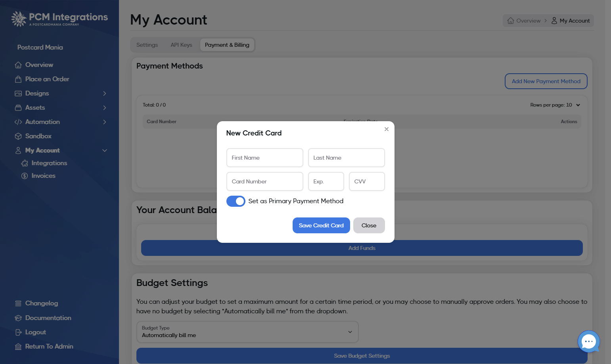Click the My Account breadcrumb link
The height and width of the screenshot is (364, 611).
pyautogui.click(x=571, y=21)
